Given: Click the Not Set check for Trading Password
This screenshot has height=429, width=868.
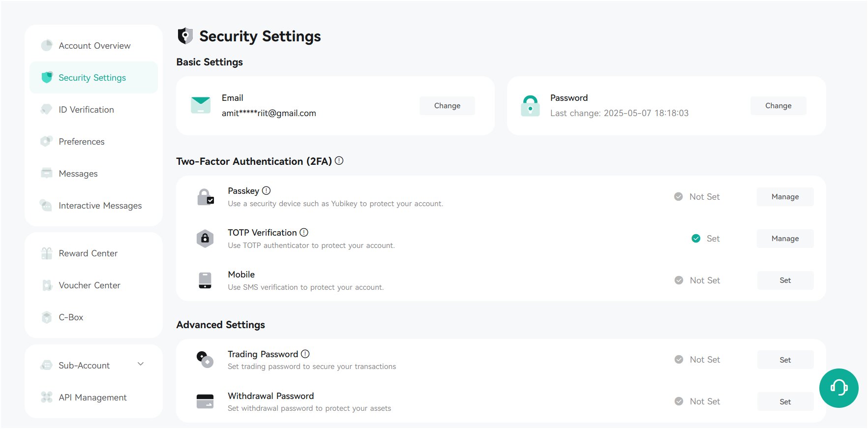Looking at the screenshot, I should click(679, 360).
